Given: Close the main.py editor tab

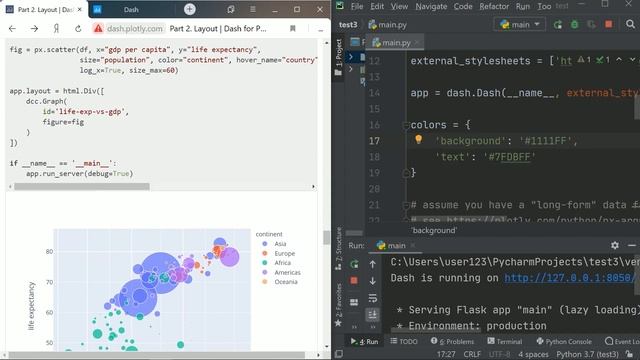Looking at the screenshot, I should (417, 42).
